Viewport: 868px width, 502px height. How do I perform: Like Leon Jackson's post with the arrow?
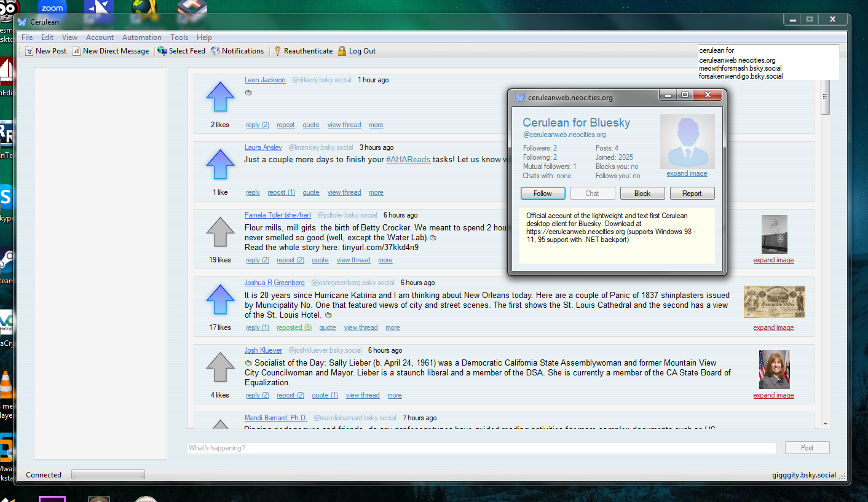(220, 97)
